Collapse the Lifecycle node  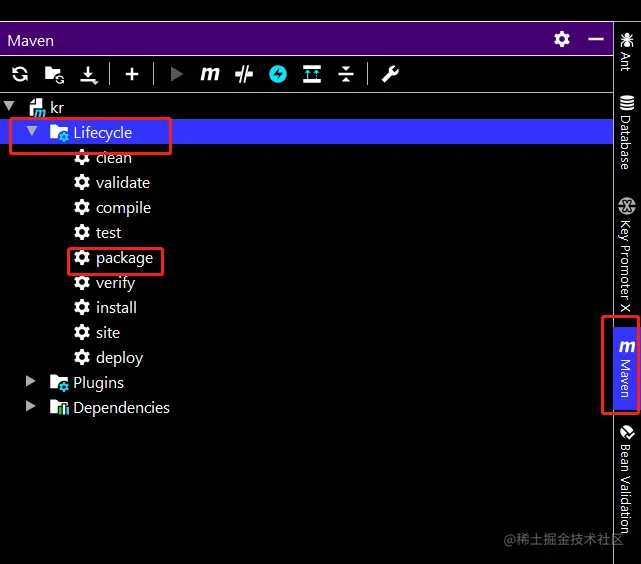(32, 131)
